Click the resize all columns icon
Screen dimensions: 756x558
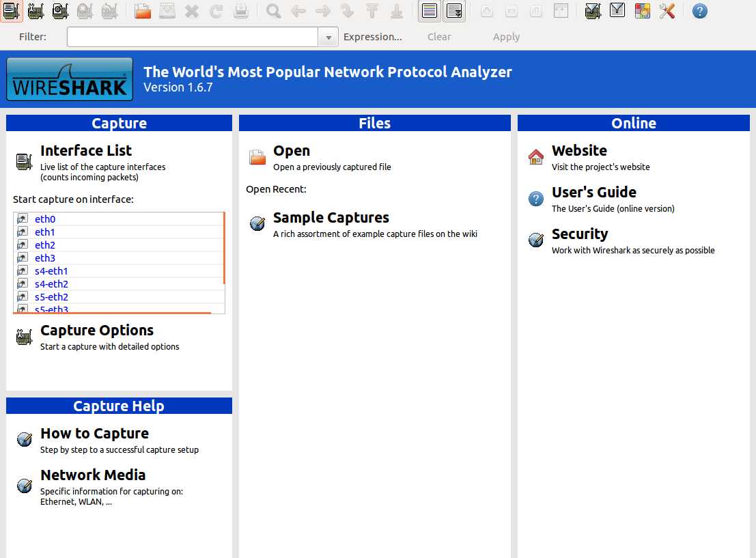point(560,11)
